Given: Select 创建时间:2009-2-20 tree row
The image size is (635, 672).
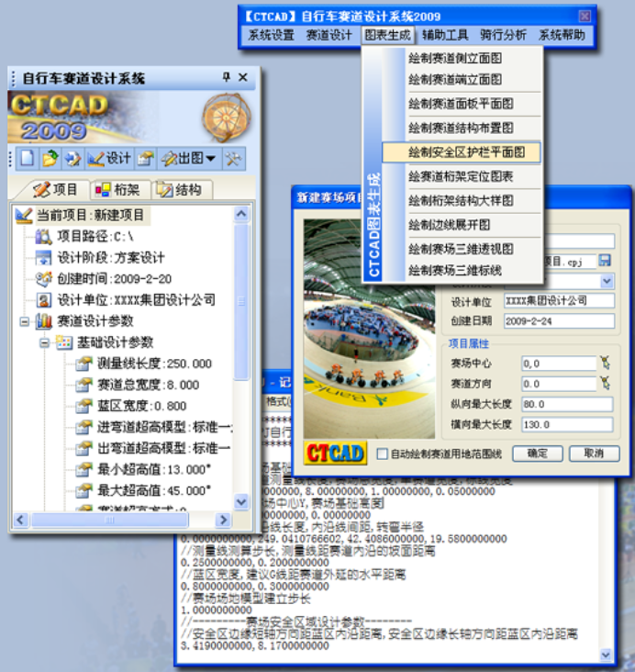Looking at the screenshot, I should (115, 279).
